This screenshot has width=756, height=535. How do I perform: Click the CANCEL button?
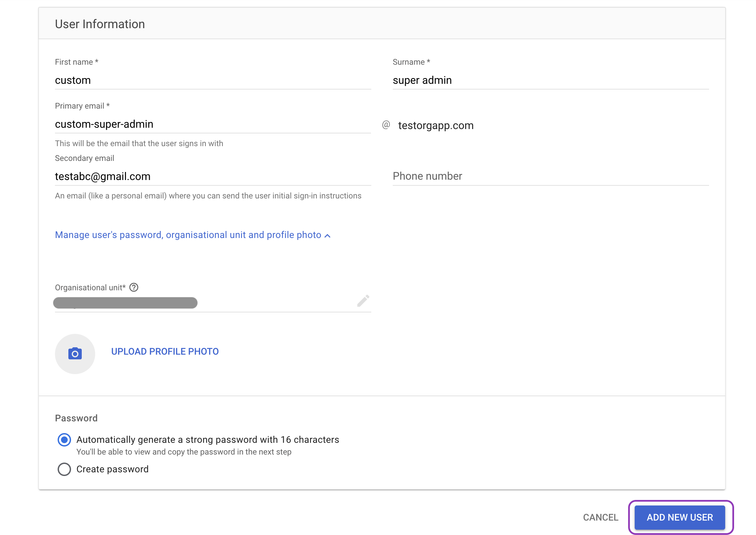[601, 517]
